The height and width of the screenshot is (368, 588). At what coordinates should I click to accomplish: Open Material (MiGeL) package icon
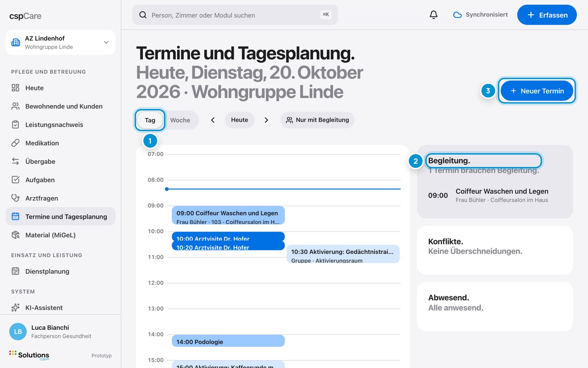click(x=15, y=235)
